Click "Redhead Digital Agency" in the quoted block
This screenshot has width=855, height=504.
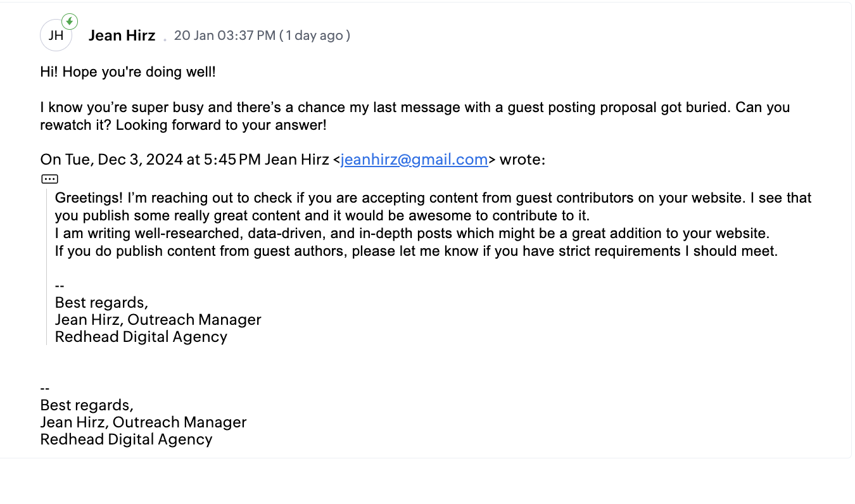click(141, 337)
